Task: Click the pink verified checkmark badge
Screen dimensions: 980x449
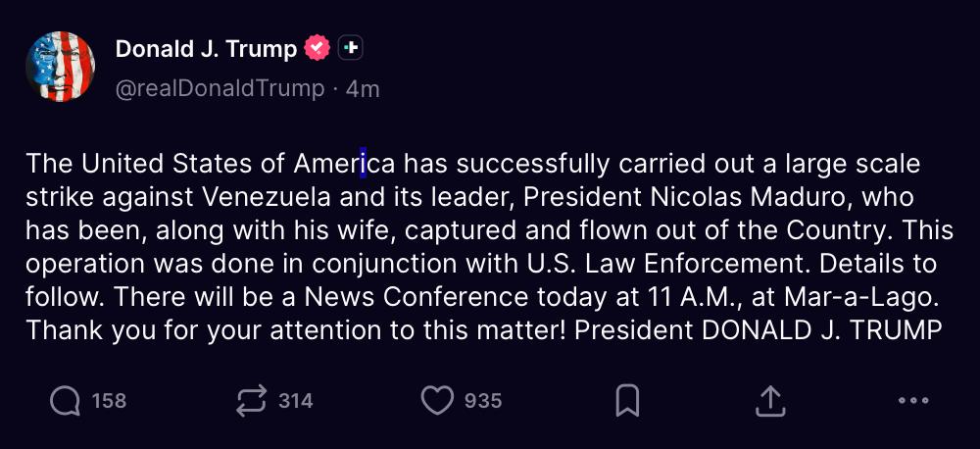Action: pyautogui.click(x=317, y=47)
